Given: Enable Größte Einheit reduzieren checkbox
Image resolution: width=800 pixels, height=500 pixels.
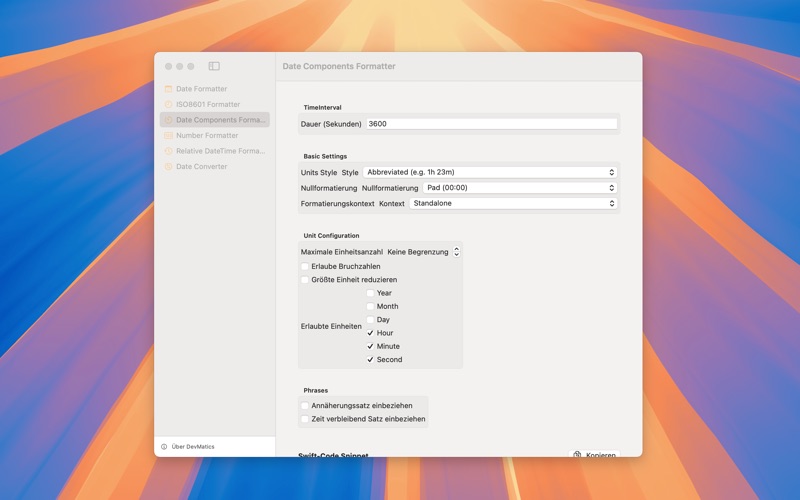Looking at the screenshot, I should point(305,280).
